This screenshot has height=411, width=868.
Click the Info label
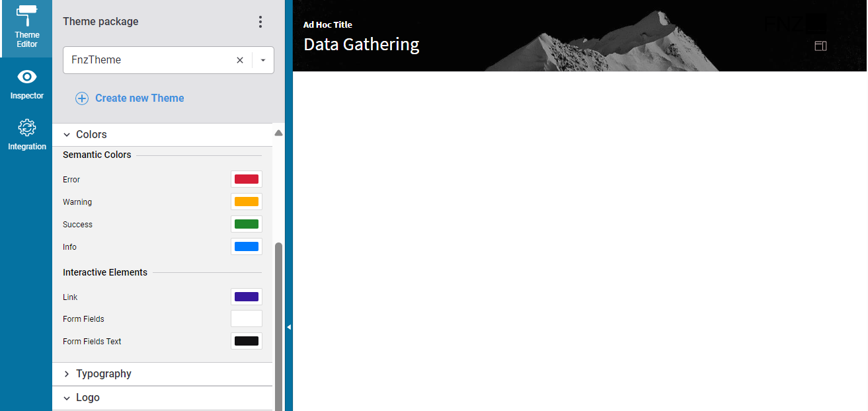[x=69, y=247]
